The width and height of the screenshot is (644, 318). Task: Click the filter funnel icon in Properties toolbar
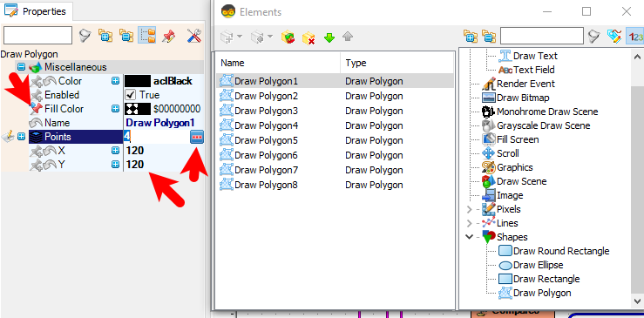coord(85,36)
